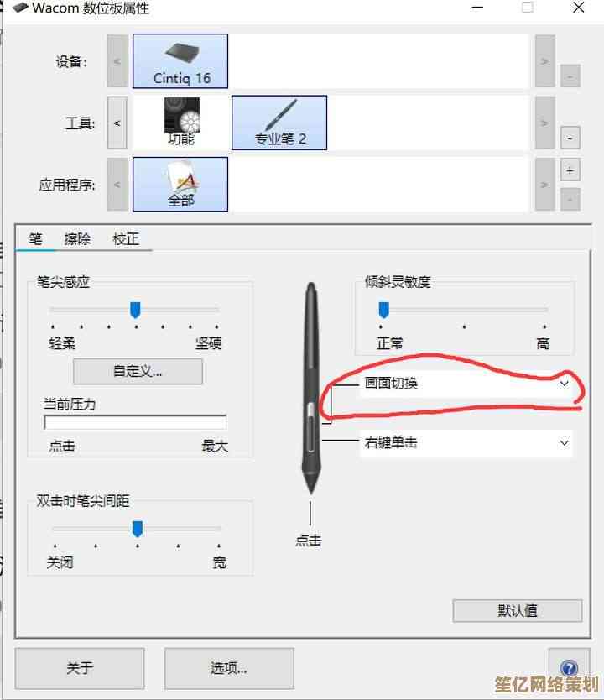
Task: Click the blue help question mark icon
Action: 570,668
